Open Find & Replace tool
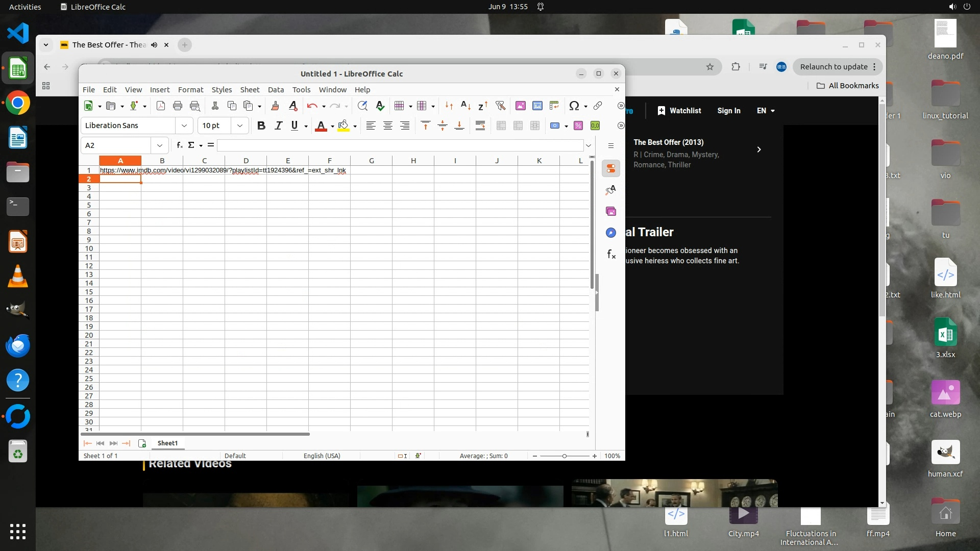 (362, 106)
